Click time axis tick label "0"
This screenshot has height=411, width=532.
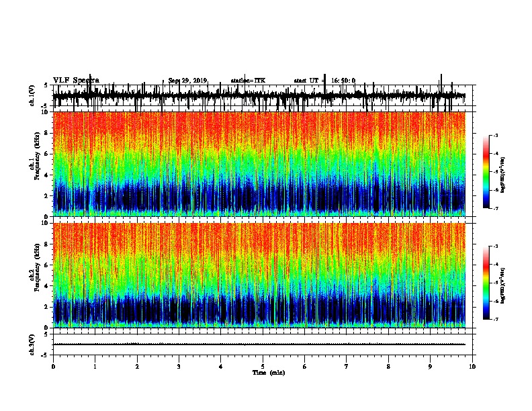click(x=53, y=367)
